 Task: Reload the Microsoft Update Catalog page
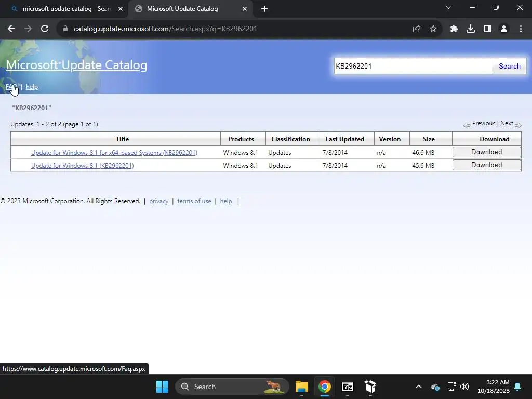tap(45, 29)
